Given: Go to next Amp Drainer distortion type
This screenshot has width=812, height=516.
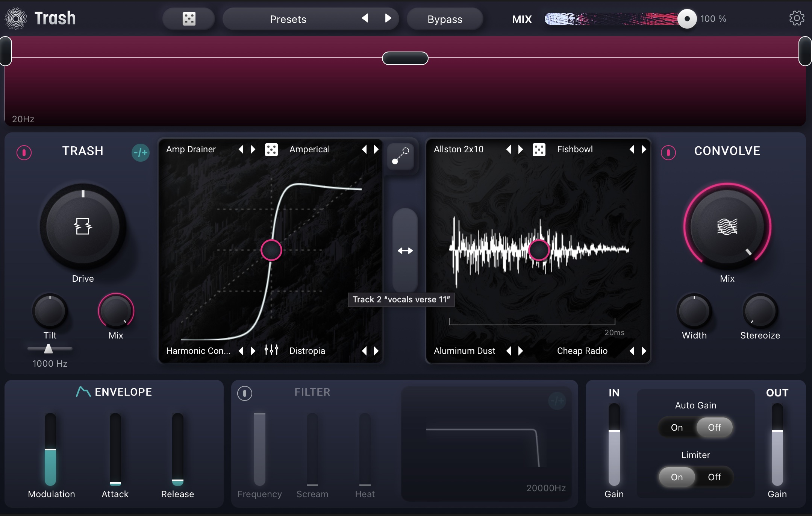Looking at the screenshot, I should click(253, 149).
